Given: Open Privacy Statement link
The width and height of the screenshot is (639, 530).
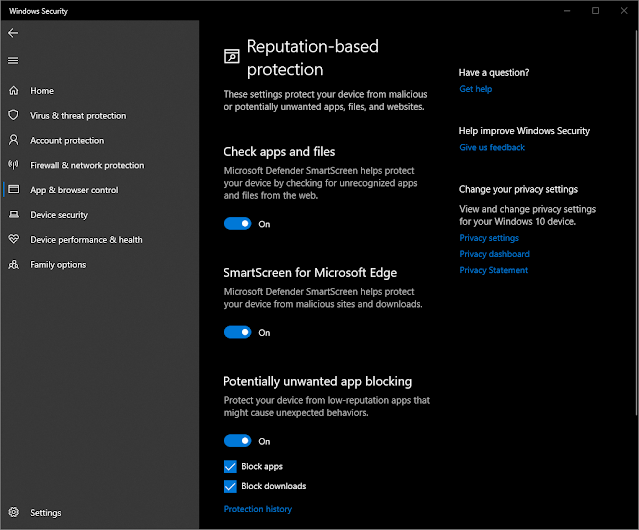Looking at the screenshot, I should (x=494, y=270).
